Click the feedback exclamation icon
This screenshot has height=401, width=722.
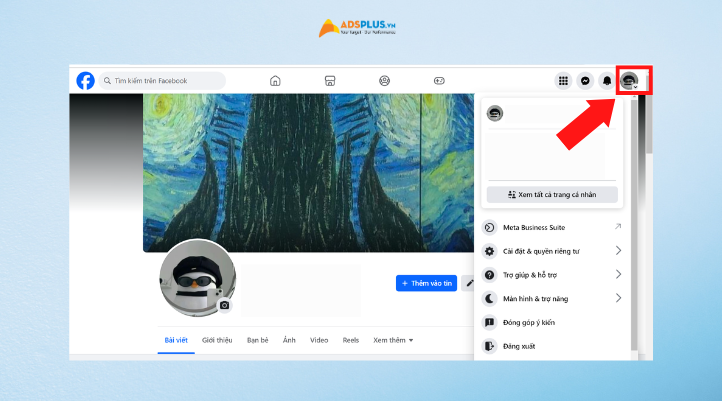coord(489,322)
